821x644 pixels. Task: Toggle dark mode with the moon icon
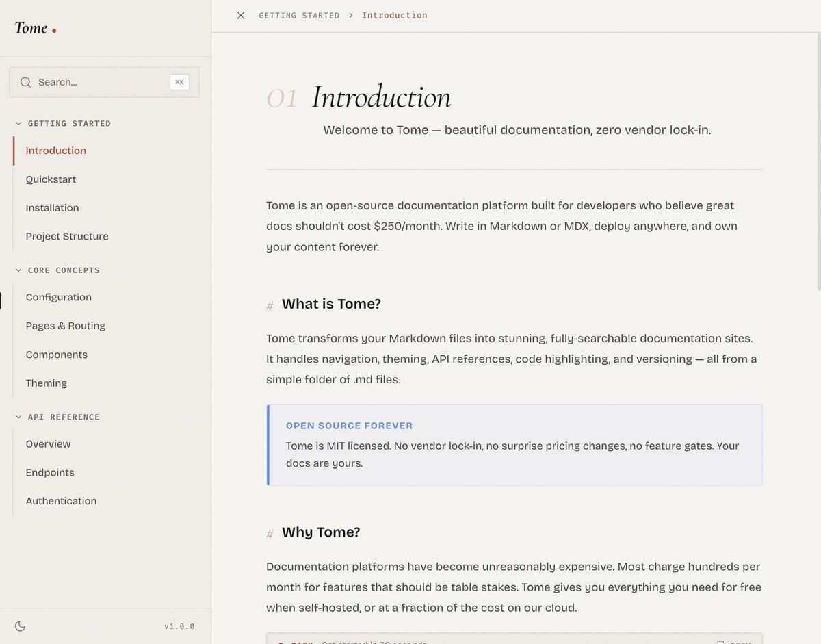(x=21, y=626)
